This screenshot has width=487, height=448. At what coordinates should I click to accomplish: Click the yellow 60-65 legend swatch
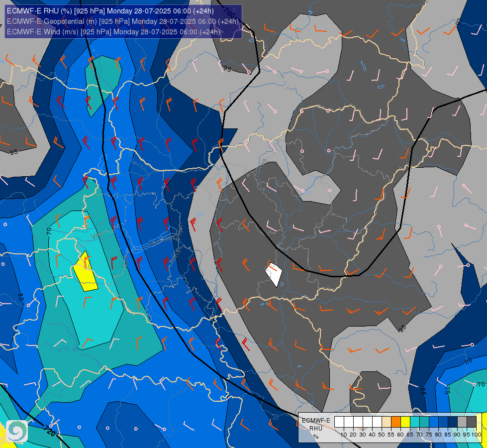pos(405,422)
